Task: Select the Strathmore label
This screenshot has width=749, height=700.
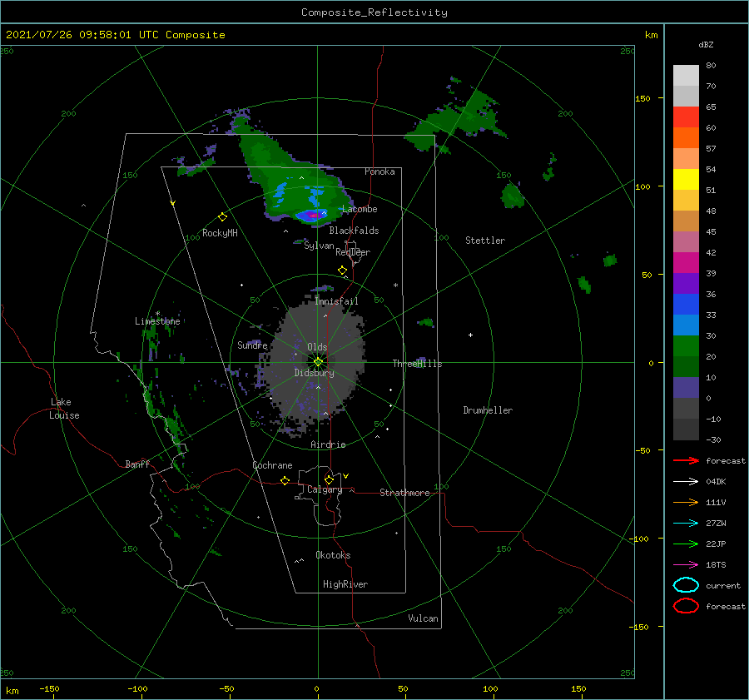Action: click(x=404, y=493)
